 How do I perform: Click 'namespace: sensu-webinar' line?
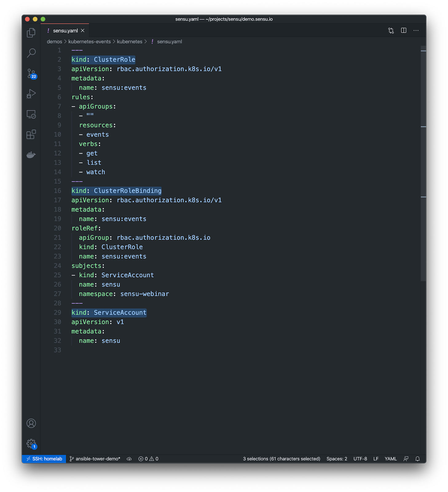coord(124,294)
